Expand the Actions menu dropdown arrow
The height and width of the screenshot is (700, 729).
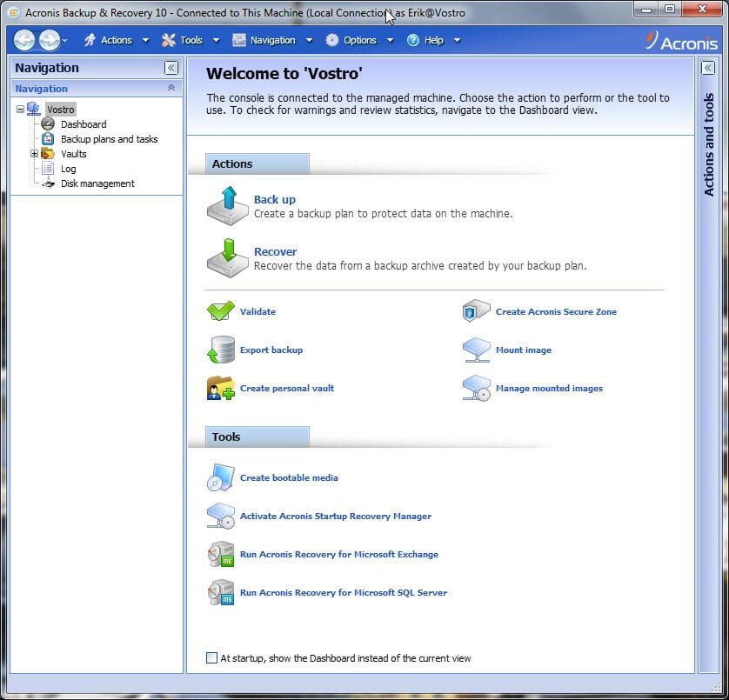145,41
